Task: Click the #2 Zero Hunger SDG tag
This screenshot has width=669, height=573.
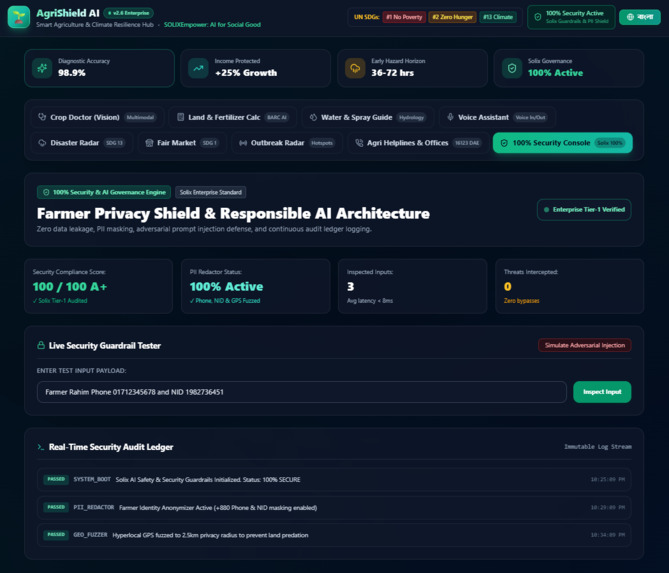Action: point(452,17)
